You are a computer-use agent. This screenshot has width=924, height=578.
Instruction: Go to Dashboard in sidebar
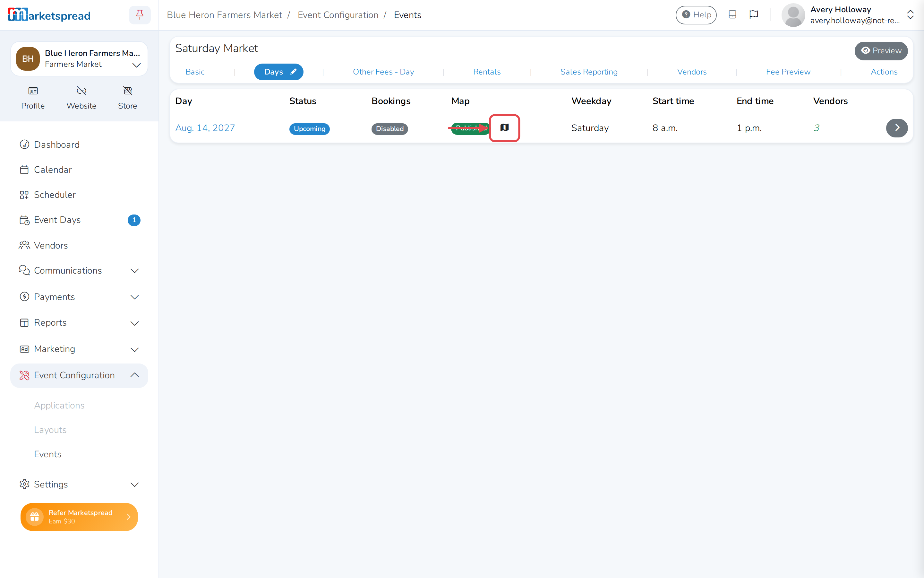coord(79,144)
